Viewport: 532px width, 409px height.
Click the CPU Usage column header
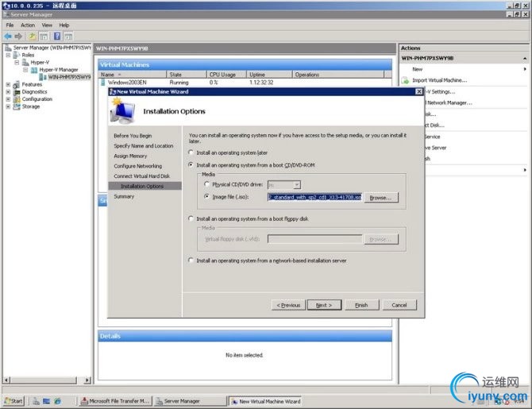point(226,75)
